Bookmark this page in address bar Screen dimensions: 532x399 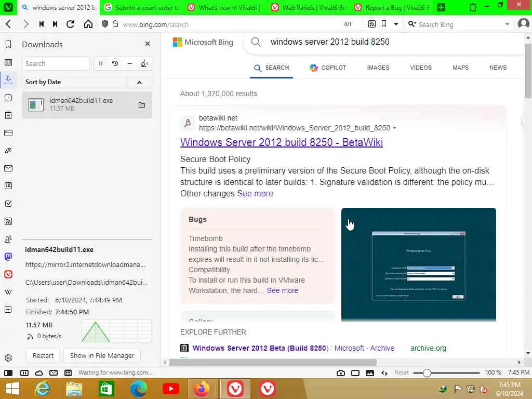[384, 24]
